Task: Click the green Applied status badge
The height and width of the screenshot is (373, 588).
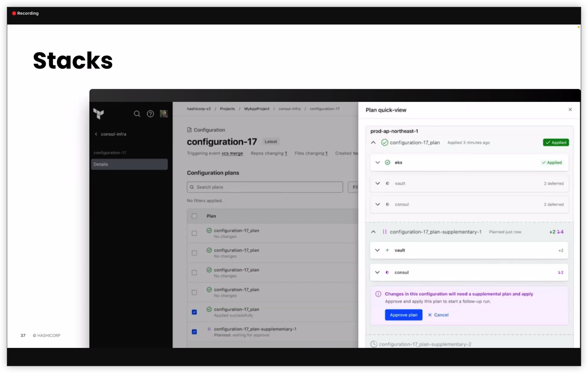Action: click(x=556, y=143)
